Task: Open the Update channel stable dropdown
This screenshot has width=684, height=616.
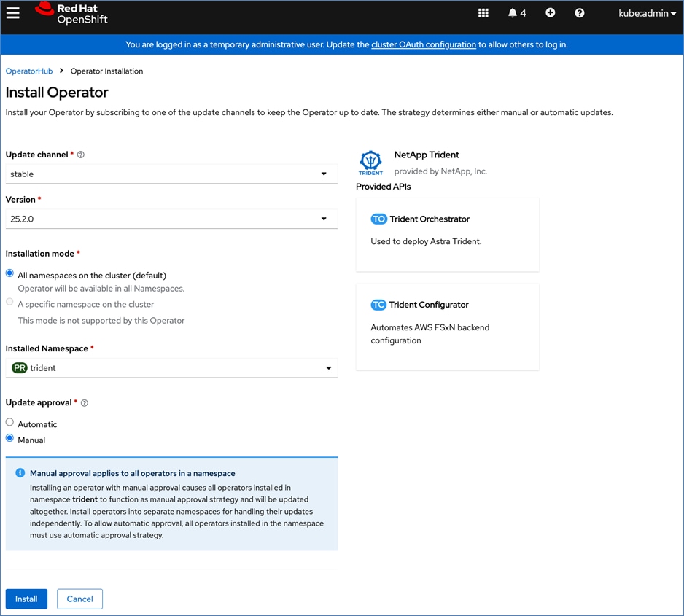Action: [171, 174]
